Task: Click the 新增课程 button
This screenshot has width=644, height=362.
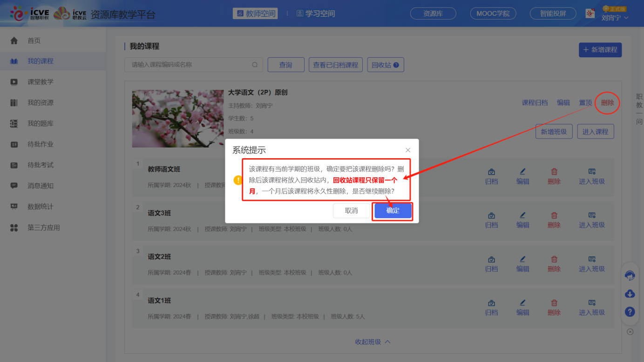Action: [x=600, y=50]
